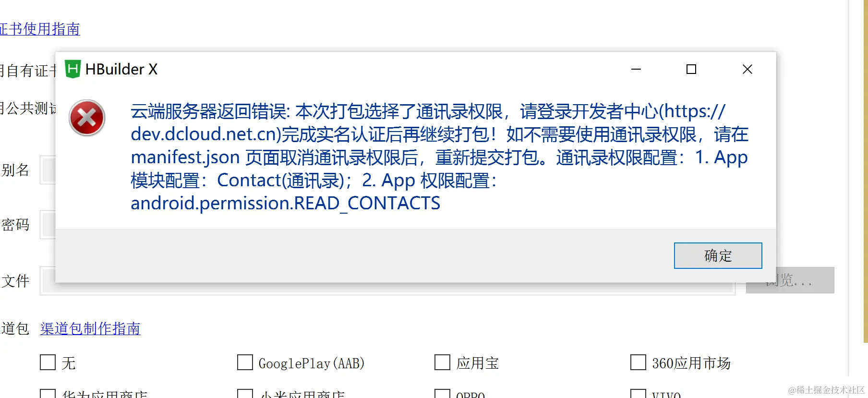Click the error message text
Image resolution: width=868 pixels, height=398 pixels.
pyautogui.click(x=439, y=157)
